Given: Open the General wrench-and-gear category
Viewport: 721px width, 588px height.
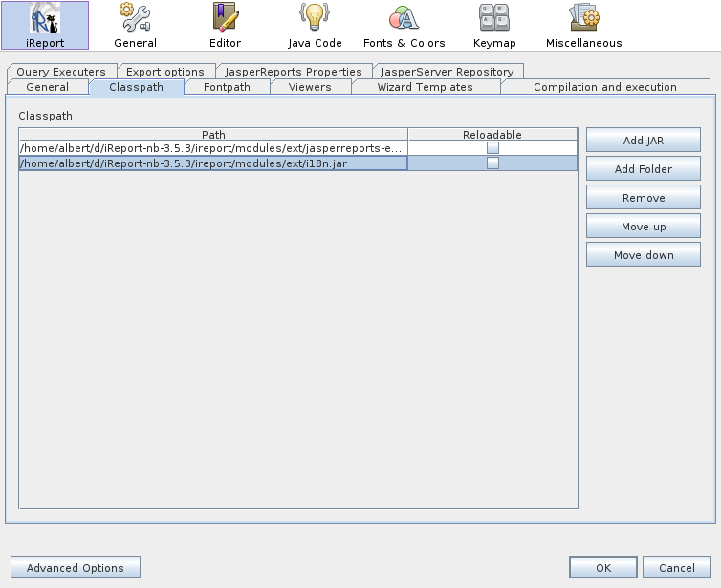Looking at the screenshot, I should (x=135, y=25).
